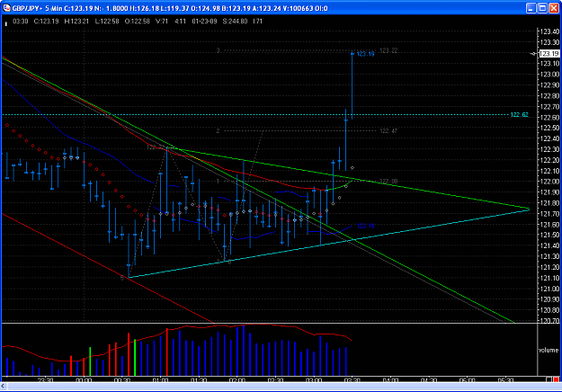Click the white square icon at bottom right
This screenshot has width=562, height=392.
549,379
